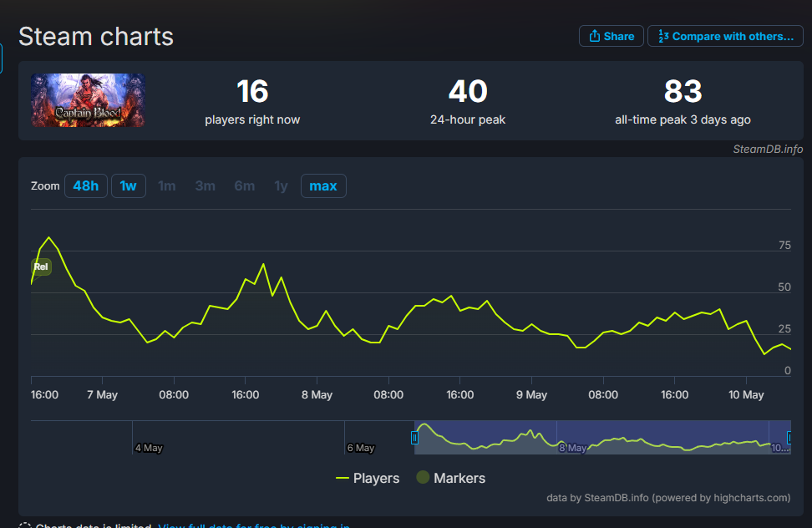The height and width of the screenshot is (528, 812).
Task: Click the 9 May axis label
Action: coord(531,395)
